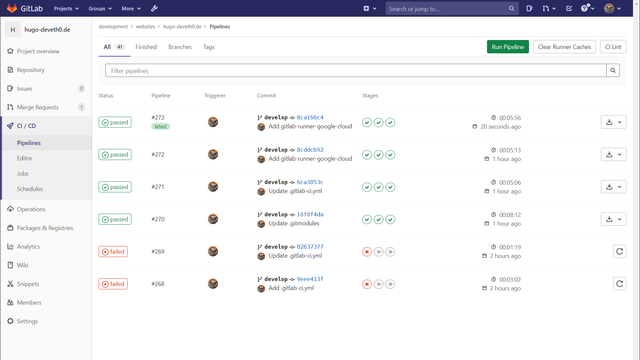640x360 pixels.
Task: Open pipeline #272 link
Action: point(158,155)
